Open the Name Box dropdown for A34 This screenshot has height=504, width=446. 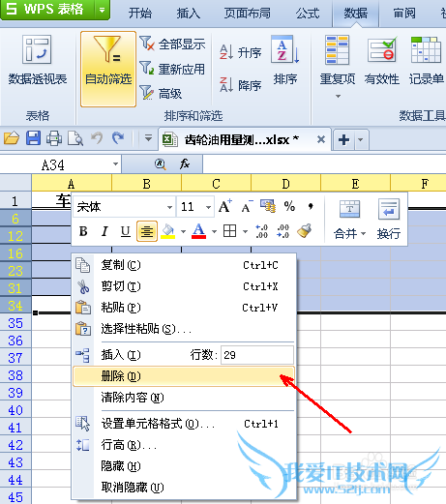tap(115, 164)
